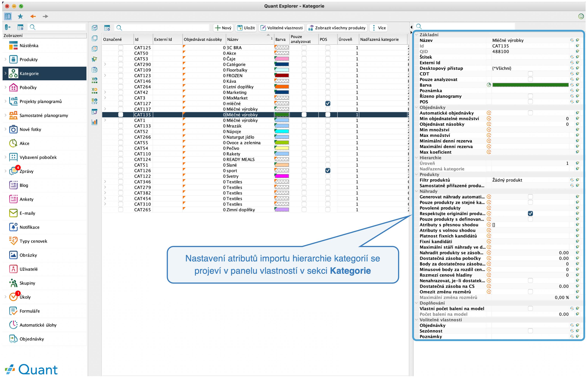
Task: Sort by the Název column header
Action: (250, 39)
